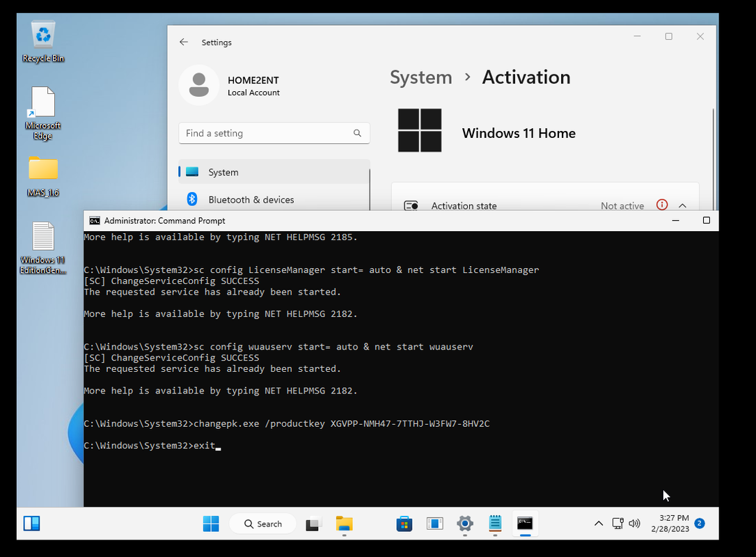The width and height of the screenshot is (756, 557).
Task: Click the Find a setting search box
Action: click(274, 133)
